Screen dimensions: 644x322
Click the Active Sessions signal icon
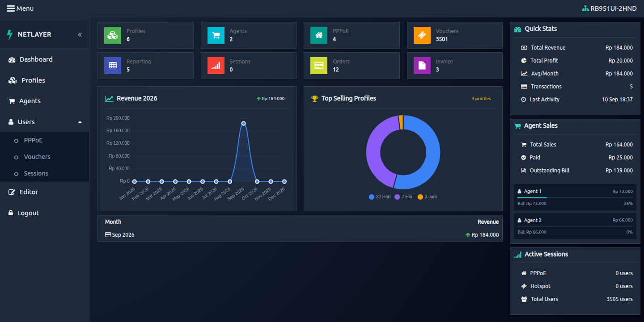tap(518, 255)
